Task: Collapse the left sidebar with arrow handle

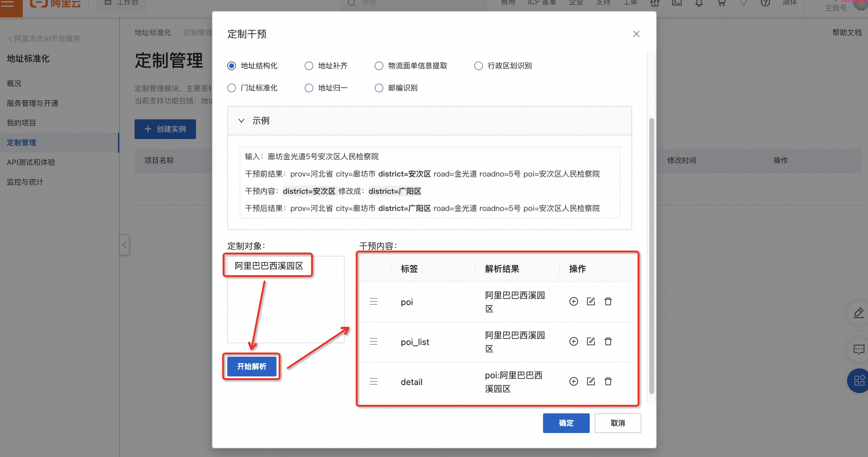Action: [x=124, y=244]
